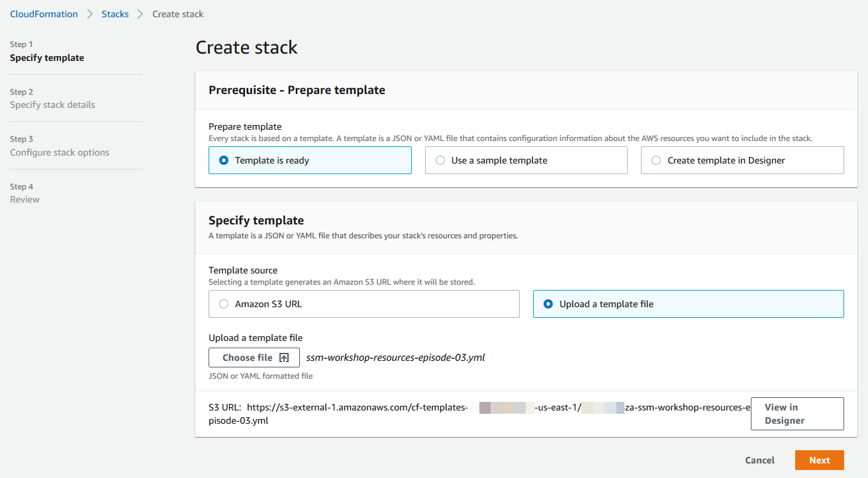Click the upload icon in Choose file
The width and height of the screenshot is (868, 478).
click(284, 358)
